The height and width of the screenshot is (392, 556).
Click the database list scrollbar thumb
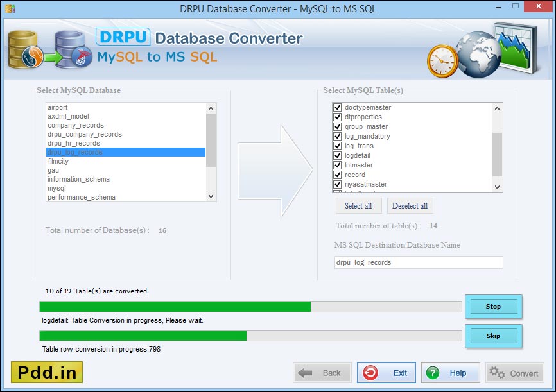[x=211, y=140]
